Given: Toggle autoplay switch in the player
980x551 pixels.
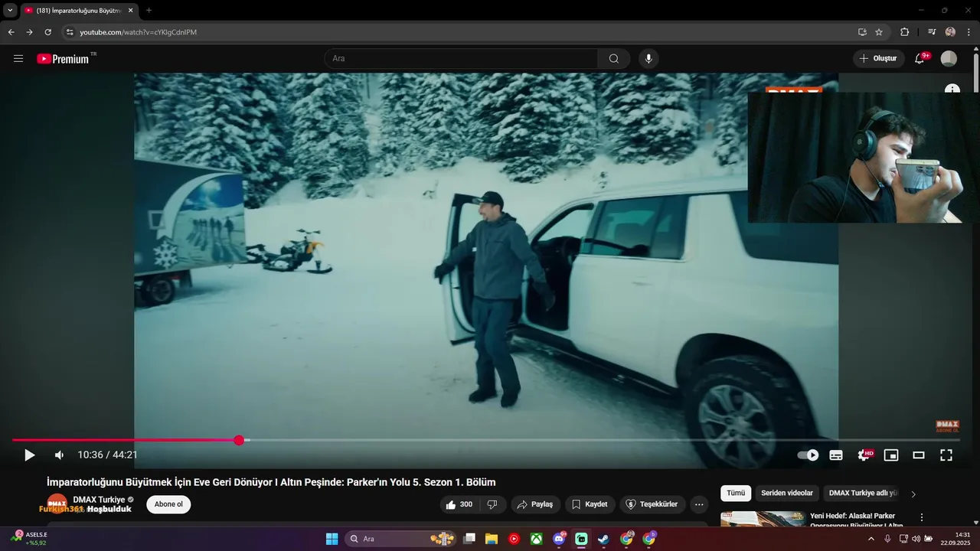Looking at the screenshot, I should pyautogui.click(x=808, y=455).
